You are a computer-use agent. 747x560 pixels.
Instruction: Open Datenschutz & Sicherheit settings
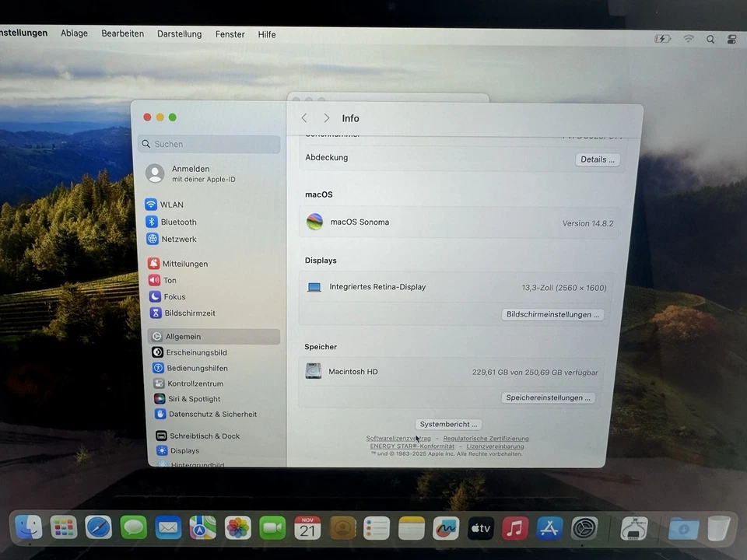pyautogui.click(x=205, y=415)
